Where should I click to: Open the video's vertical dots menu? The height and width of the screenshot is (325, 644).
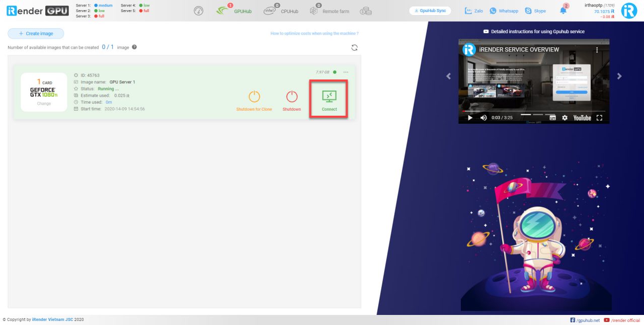pyautogui.click(x=597, y=50)
